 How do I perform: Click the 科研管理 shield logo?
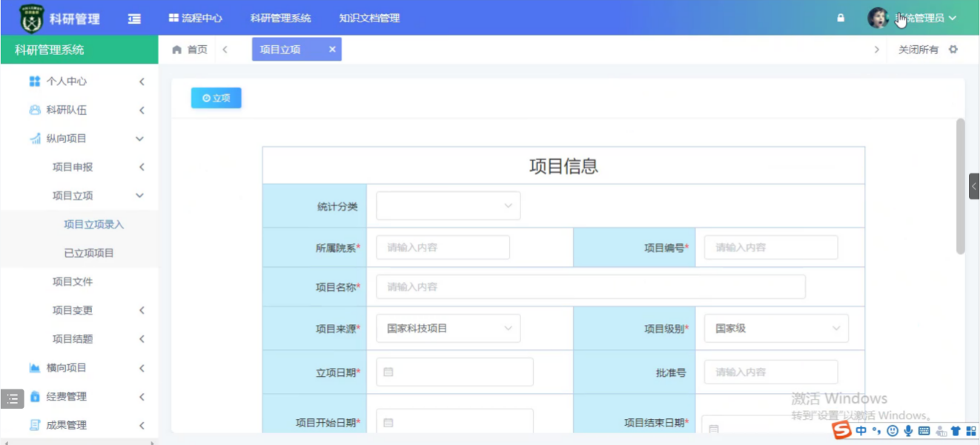click(x=31, y=18)
